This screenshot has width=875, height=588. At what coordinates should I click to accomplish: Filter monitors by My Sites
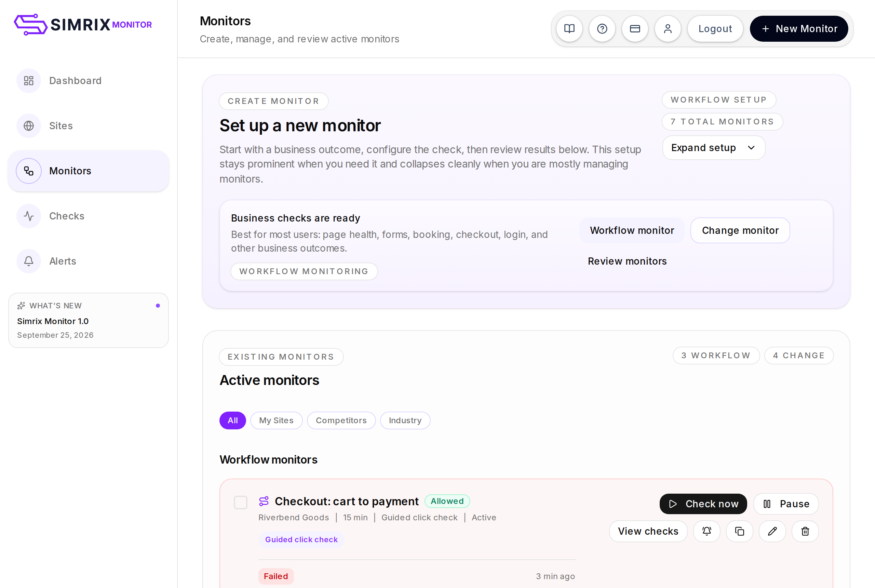tap(276, 420)
